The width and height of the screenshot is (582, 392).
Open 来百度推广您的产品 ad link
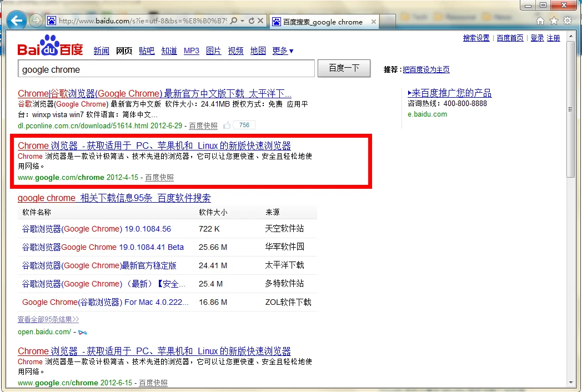(x=450, y=93)
